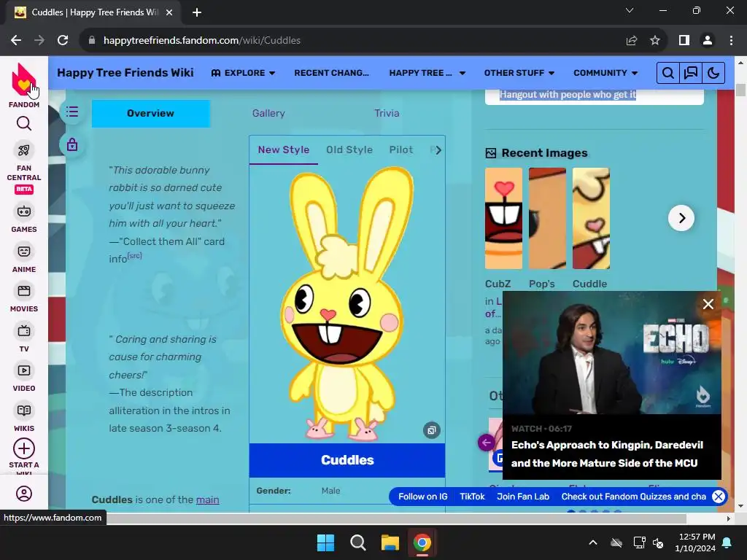Screen dimensions: 747x560
Task: Click the TikTok link
Action: [472, 497]
